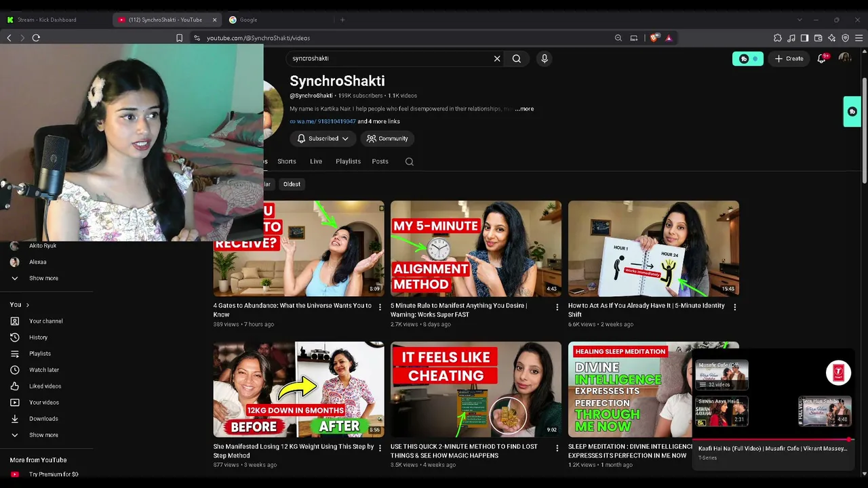Expand the channel description with more
The height and width of the screenshot is (488, 868).
[x=524, y=108]
